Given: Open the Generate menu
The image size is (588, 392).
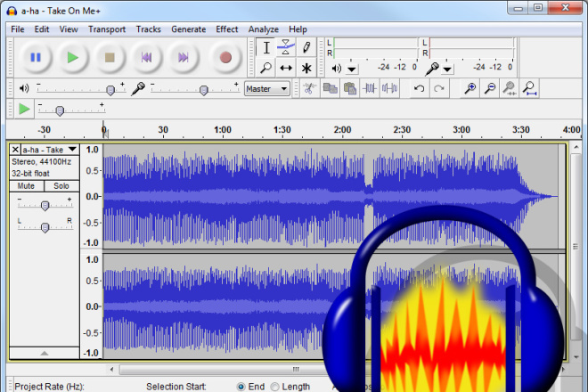Looking at the screenshot, I should click(x=189, y=29).
